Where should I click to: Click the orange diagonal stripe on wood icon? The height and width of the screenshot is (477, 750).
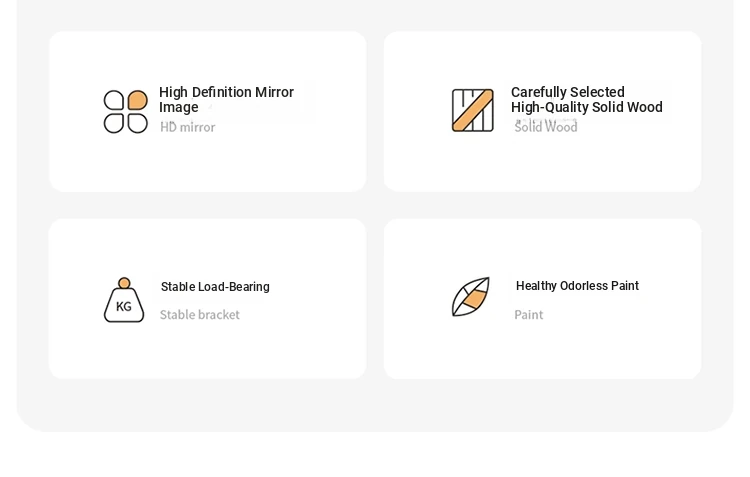coord(473,111)
